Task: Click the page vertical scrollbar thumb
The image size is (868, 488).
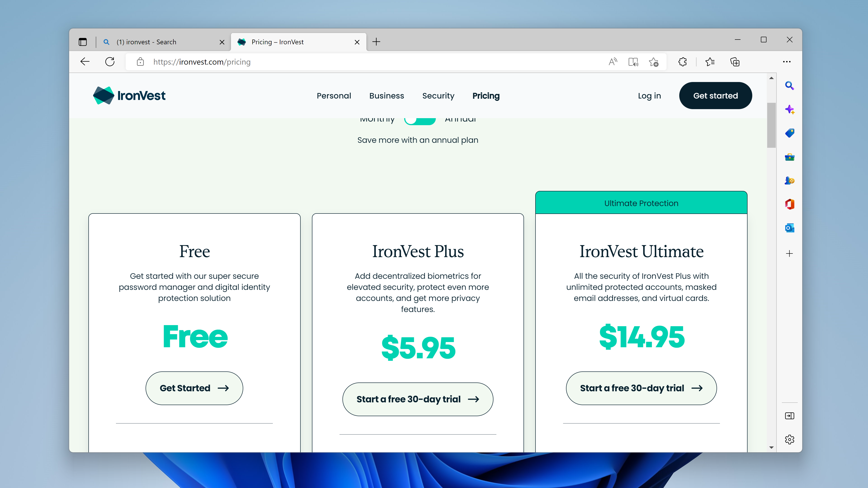Action: pyautogui.click(x=771, y=125)
